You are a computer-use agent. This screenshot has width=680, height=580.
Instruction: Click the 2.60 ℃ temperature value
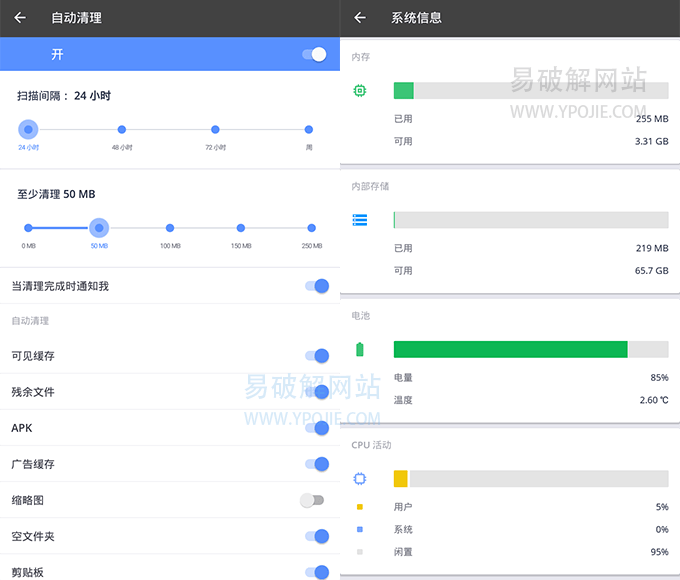tap(654, 400)
